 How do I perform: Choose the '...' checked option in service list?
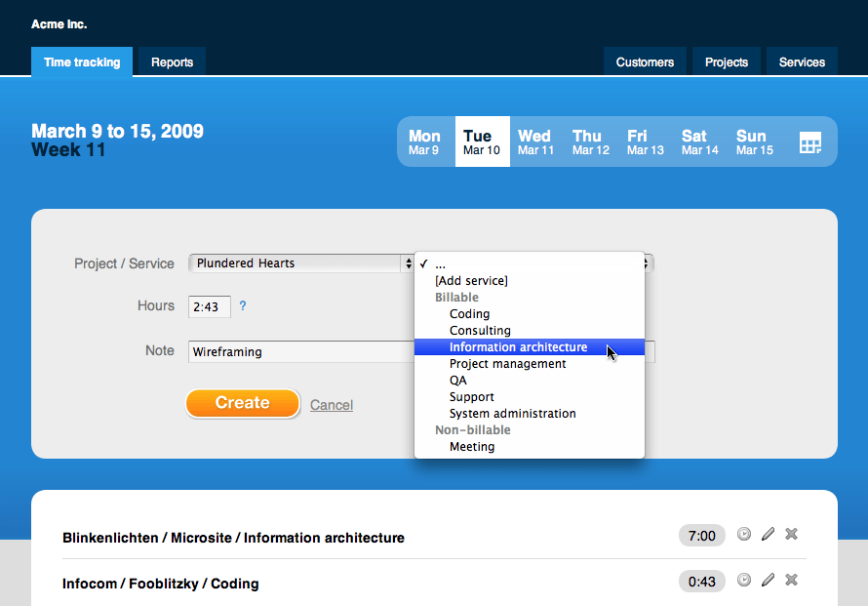530,264
